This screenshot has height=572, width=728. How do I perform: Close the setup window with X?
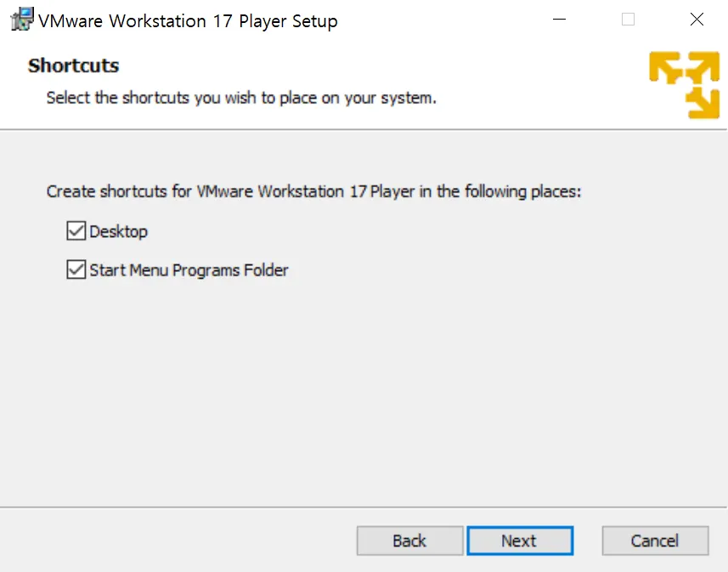click(x=697, y=20)
